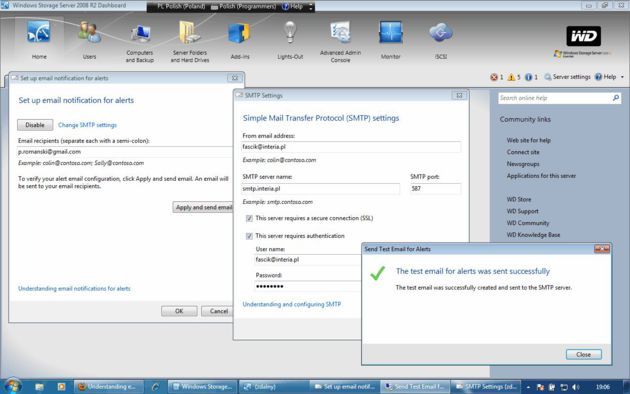Click the taskbar clock showing 19:06
Screen dimensions: 630x394
click(603, 387)
